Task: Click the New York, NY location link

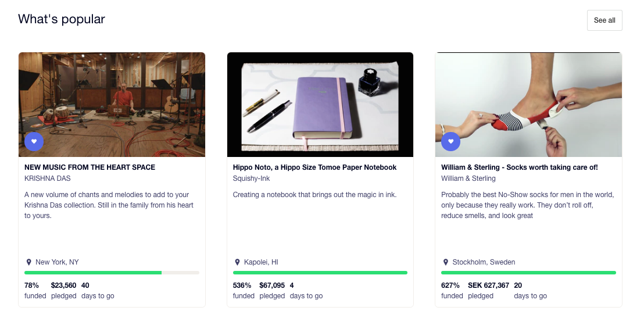Action: pos(57,262)
